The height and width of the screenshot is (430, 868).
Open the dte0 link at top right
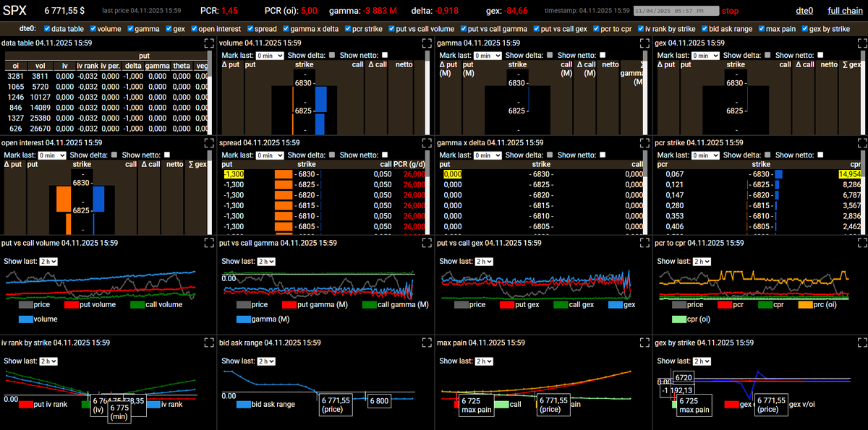pyautogui.click(x=804, y=11)
